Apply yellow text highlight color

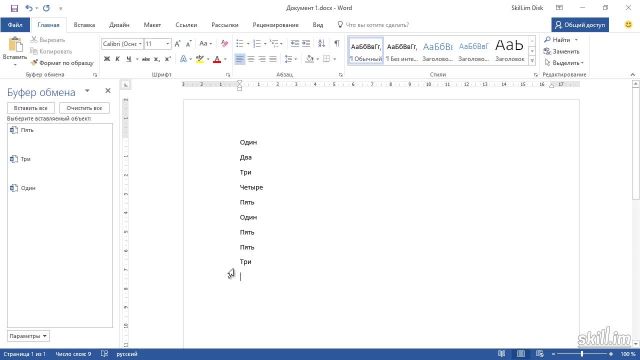[x=200, y=59]
